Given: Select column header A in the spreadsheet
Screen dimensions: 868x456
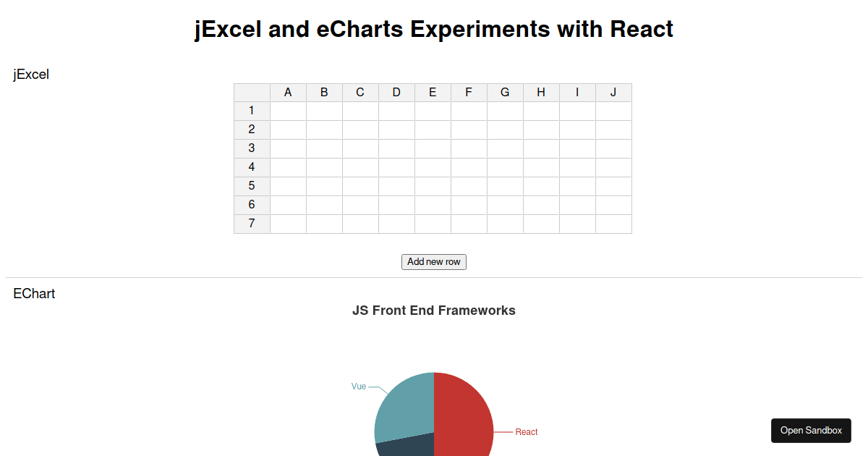Looking at the screenshot, I should [287, 92].
